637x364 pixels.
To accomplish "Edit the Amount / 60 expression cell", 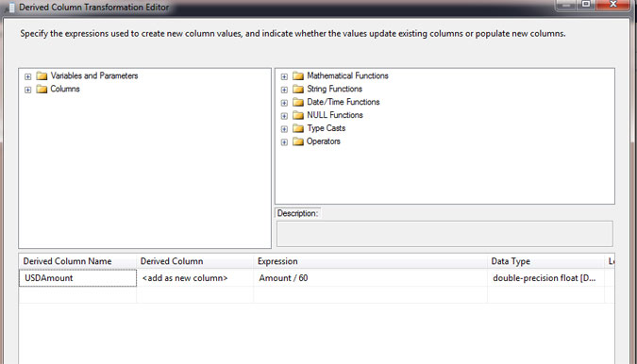I will [x=371, y=278].
